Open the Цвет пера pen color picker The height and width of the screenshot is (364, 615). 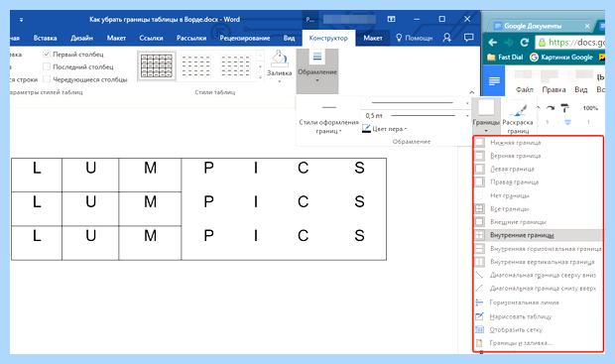pyautogui.click(x=385, y=129)
